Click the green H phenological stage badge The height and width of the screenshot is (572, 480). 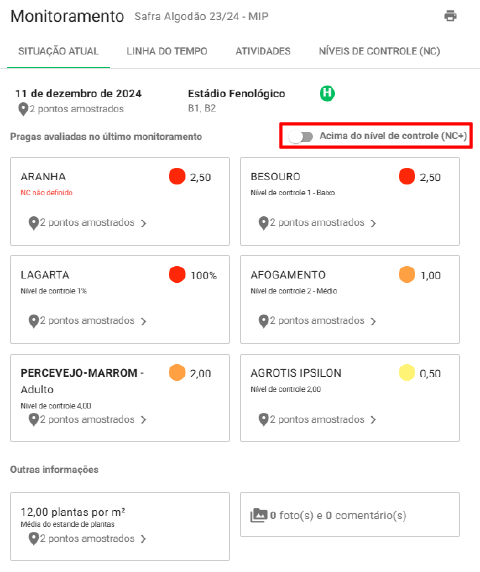click(x=327, y=93)
